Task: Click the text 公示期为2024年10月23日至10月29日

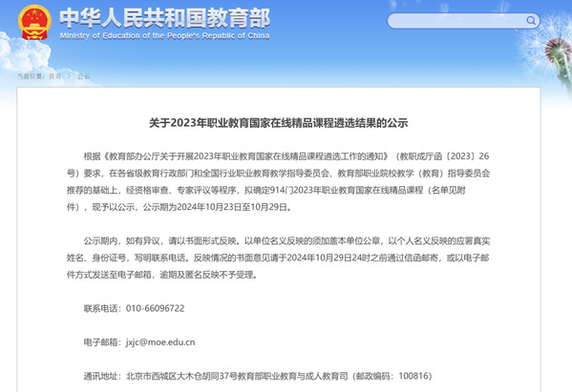Action: coord(215,207)
